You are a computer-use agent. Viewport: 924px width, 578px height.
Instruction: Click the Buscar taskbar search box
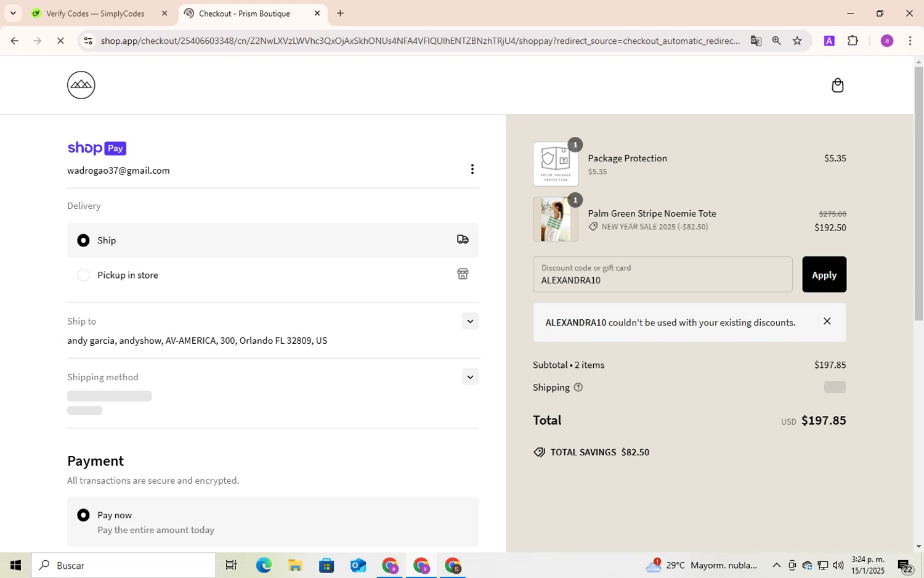124,565
